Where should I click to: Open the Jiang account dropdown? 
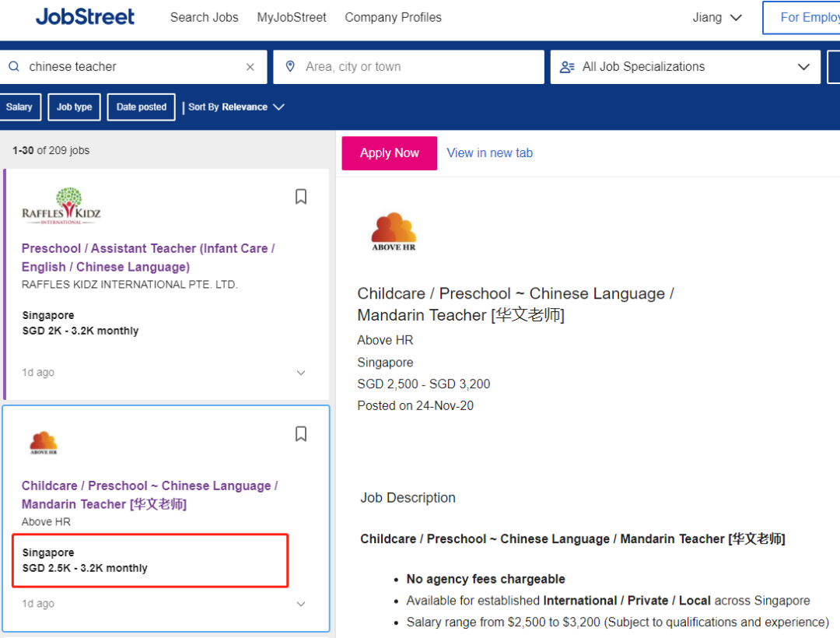click(717, 18)
